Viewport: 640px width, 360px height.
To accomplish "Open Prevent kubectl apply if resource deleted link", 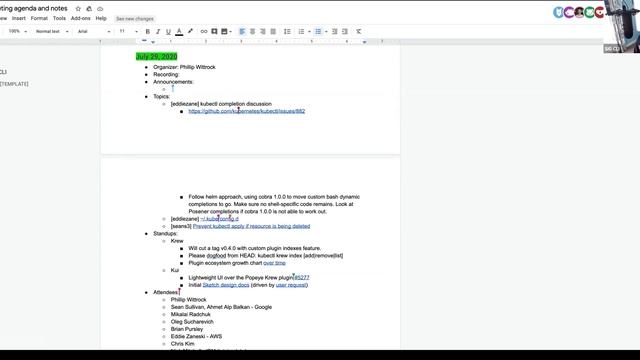I will pos(251,226).
